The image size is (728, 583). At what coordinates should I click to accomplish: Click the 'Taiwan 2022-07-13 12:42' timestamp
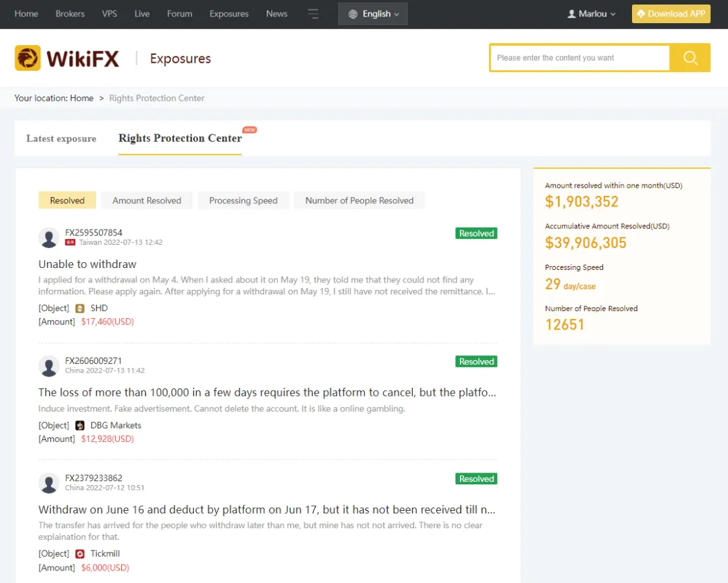coord(120,242)
